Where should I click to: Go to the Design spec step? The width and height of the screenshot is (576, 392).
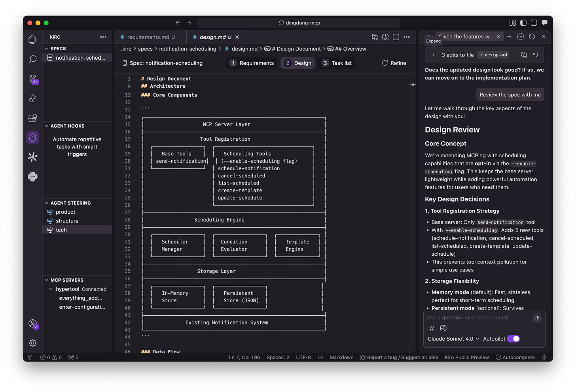click(298, 63)
